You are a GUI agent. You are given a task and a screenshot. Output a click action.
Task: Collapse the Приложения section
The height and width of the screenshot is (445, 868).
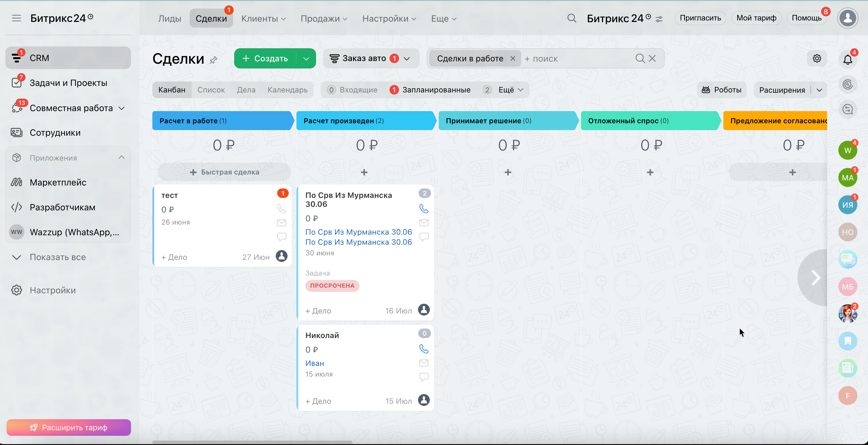(121, 158)
